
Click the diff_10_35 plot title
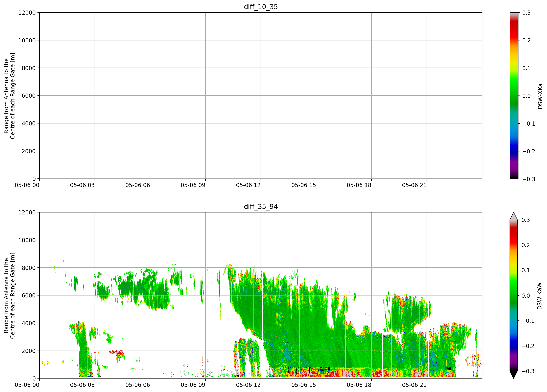(x=261, y=7)
